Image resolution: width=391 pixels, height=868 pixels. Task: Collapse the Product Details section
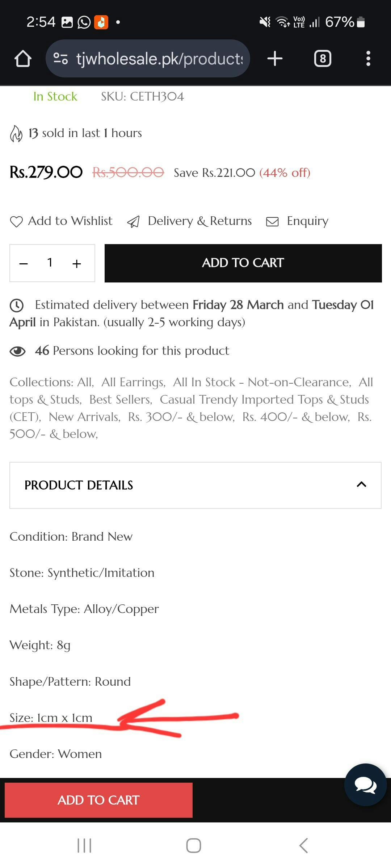[x=361, y=485]
